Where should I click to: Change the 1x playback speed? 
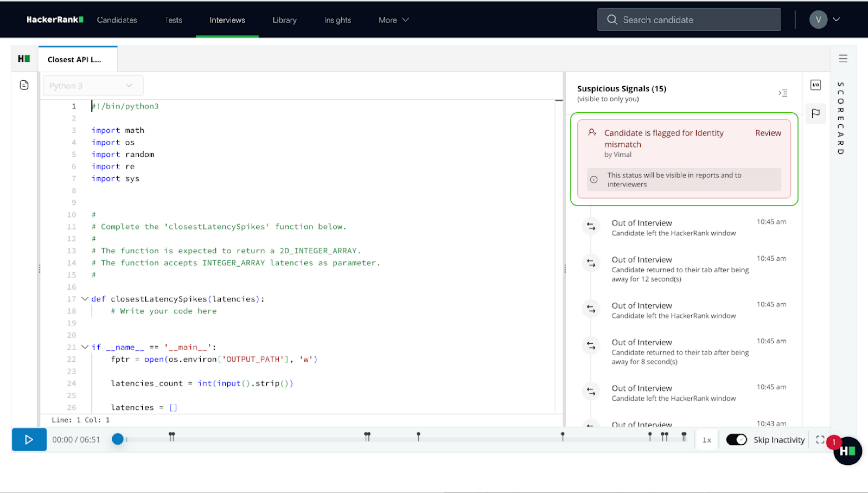[x=706, y=440]
